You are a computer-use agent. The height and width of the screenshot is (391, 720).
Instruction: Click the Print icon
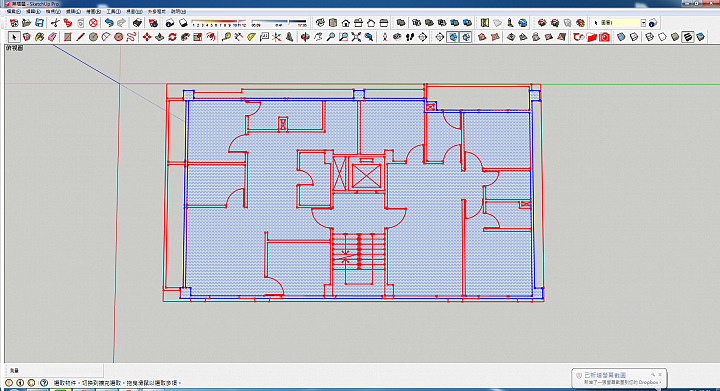pos(137,22)
